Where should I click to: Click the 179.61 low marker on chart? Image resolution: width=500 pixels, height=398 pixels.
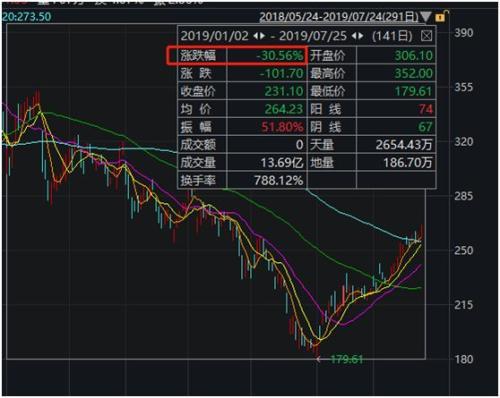click(x=346, y=359)
